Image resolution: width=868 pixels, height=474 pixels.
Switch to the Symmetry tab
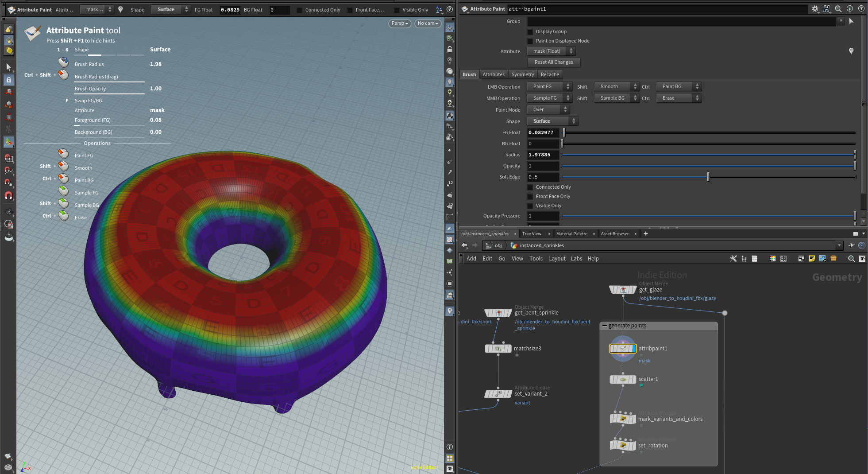(522, 74)
